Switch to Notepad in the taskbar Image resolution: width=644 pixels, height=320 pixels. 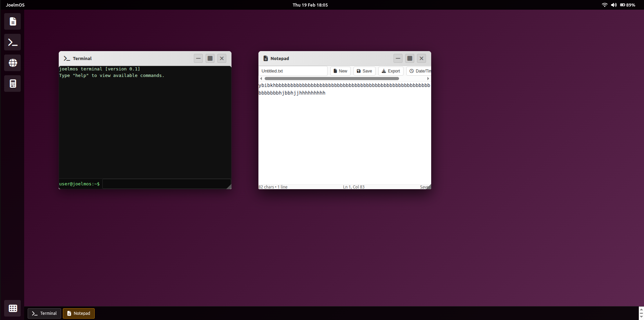(78, 313)
